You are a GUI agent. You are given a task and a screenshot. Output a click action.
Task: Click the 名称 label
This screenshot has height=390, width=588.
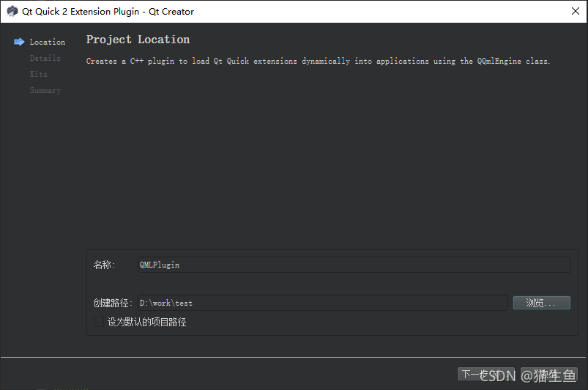pos(104,265)
